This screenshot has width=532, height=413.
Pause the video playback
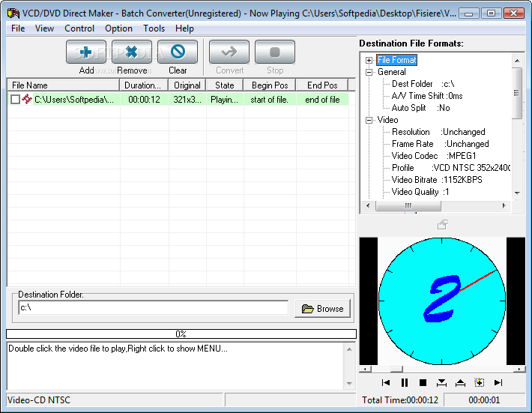(x=405, y=383)
